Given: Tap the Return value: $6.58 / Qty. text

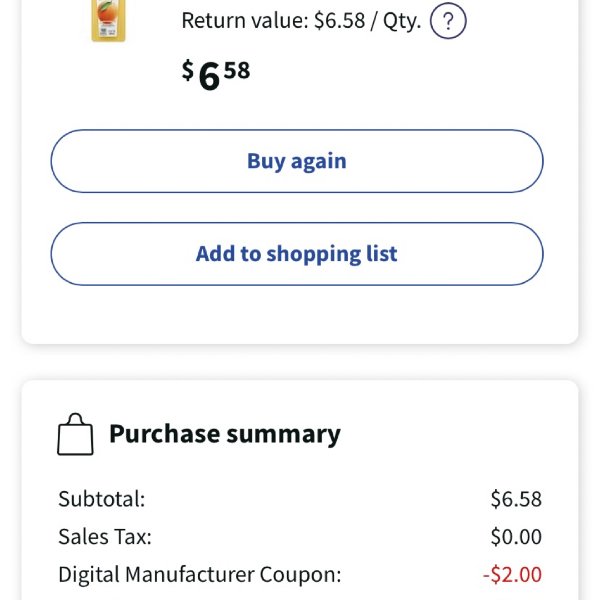Looking at the screenshot, I should click(x=301, y=21).
